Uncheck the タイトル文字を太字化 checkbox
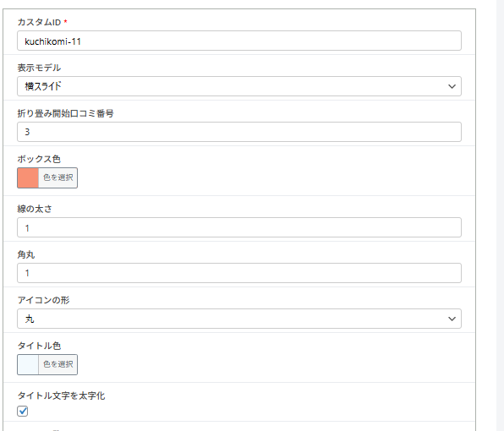 tap(23, 411)
